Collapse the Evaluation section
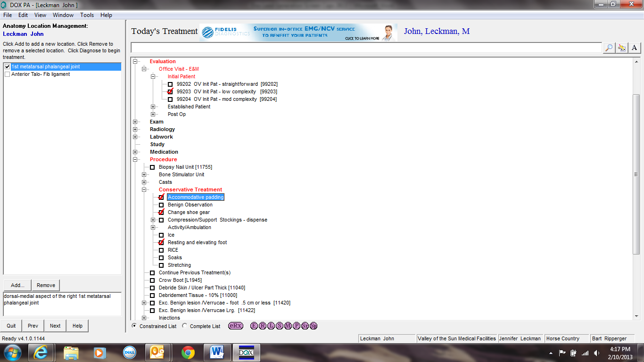 pos(135,61)
